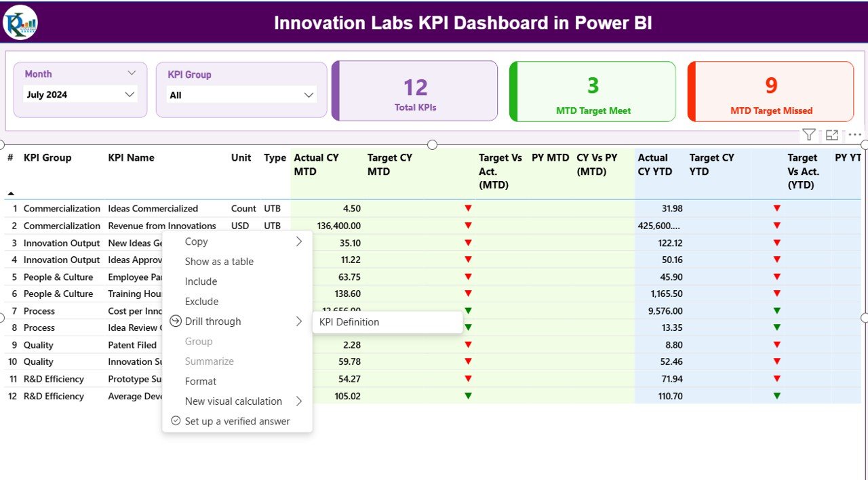
Task: Click the Actual CY MTD column header
Action: [x=316, y=165]
